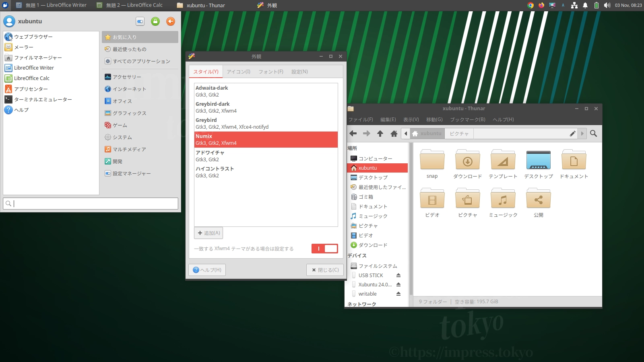Image resolution: width=644 pixels, height=362 pixels.
Task: Open the 編集 menu in Thunar
Action: coord(388,119)
